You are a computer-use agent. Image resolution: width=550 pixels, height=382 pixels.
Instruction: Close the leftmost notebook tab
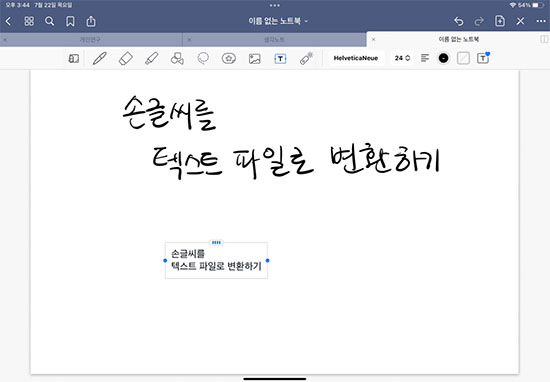5,40
